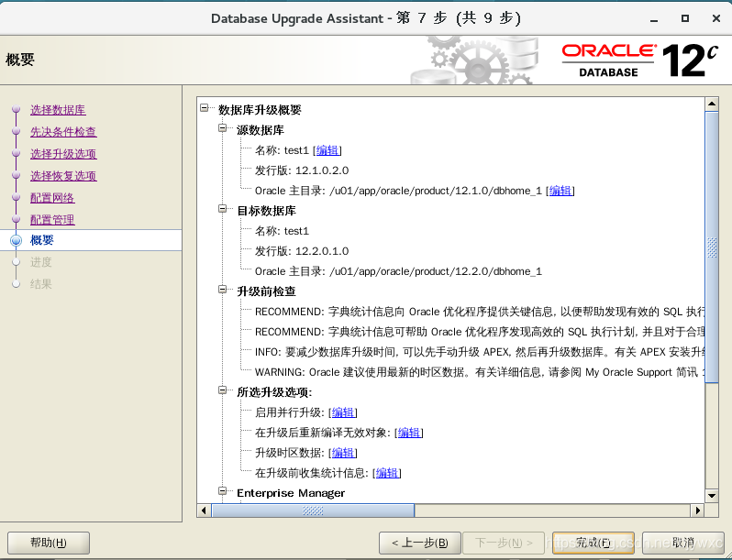
Task: Click the 升级前检查 heading label
Action: 266,291
